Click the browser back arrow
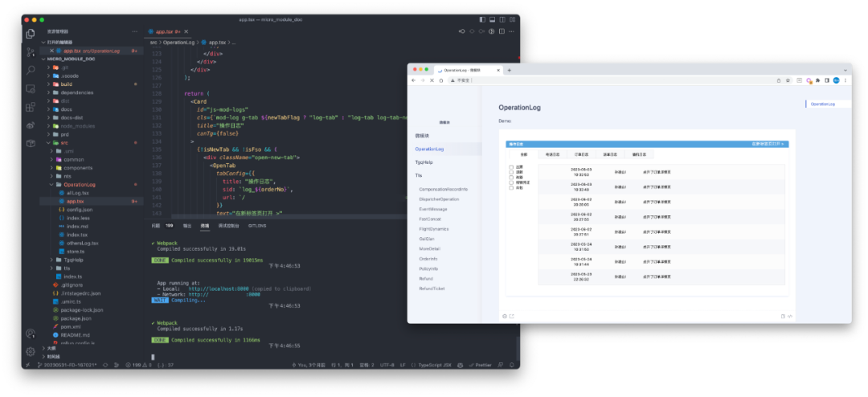Image resolution: width=868 pixels, height=397 pixels. [x=414, y=80]
